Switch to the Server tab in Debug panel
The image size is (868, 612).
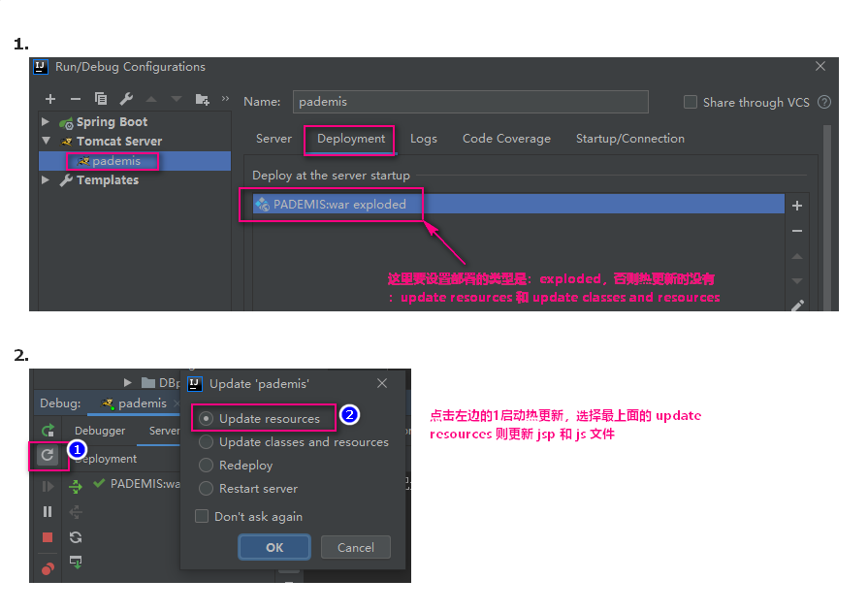[164, 431]
